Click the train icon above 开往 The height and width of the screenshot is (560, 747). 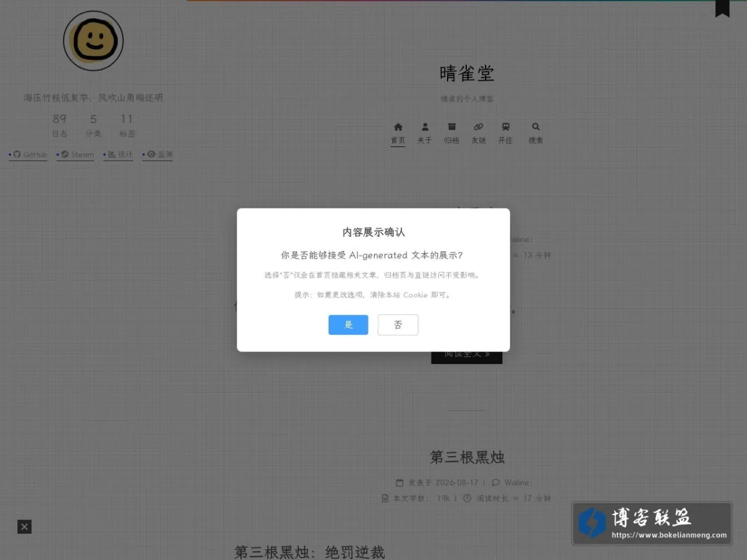(505, 127)
